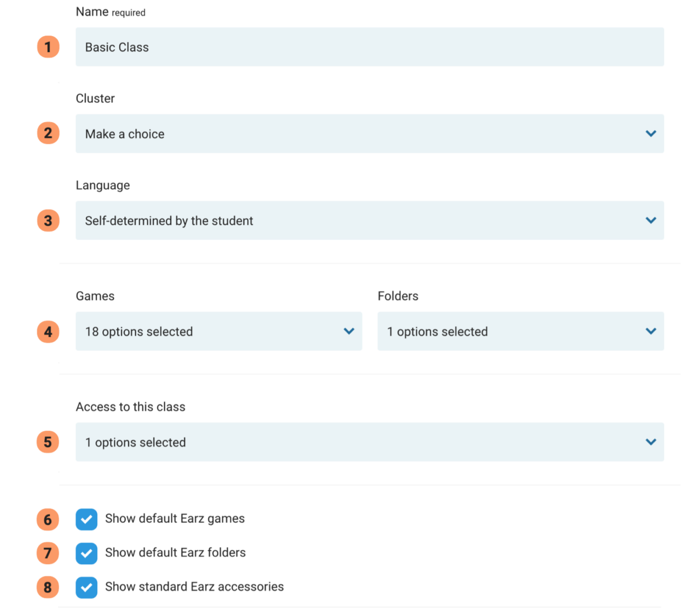Click the orange number 8 badge
The width and height of the screenshot is (700, 609).
coord(48,587)
